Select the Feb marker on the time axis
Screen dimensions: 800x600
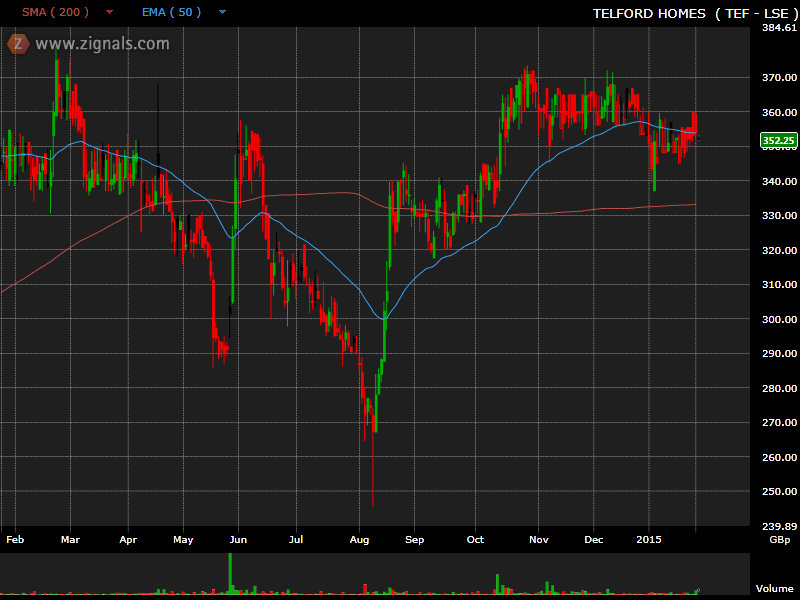(x=15, y=540)
